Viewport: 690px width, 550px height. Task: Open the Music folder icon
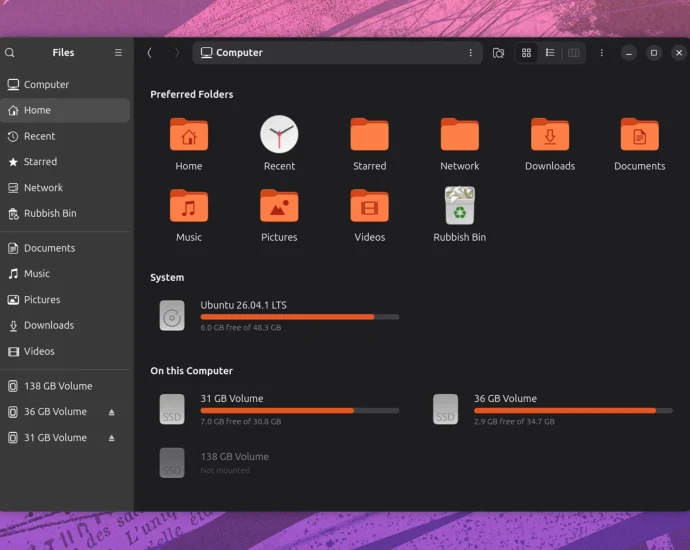189,205
